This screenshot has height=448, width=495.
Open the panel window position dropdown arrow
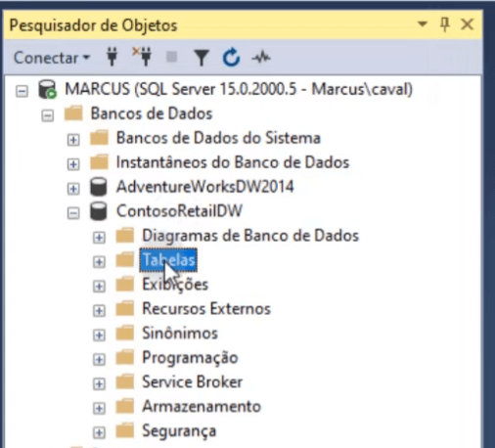coord(423,23)
